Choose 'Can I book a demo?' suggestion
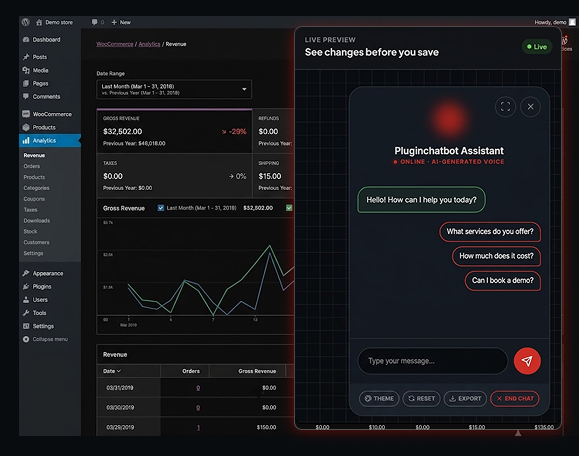579x456 pixels. pyautogui.click(x=503, y=280)
